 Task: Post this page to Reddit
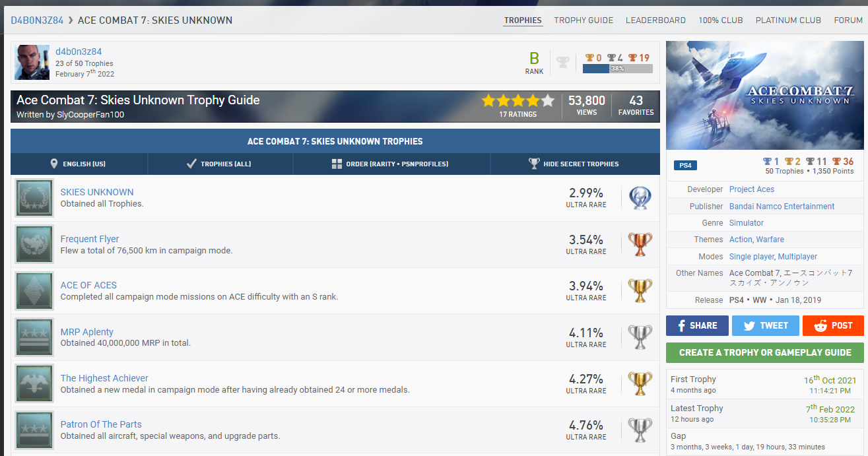(x=833, y=325)
